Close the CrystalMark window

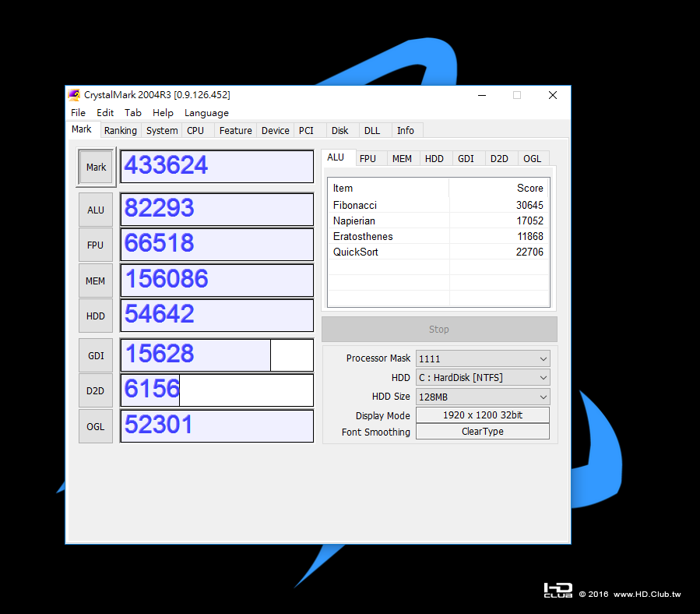point(553,95)
